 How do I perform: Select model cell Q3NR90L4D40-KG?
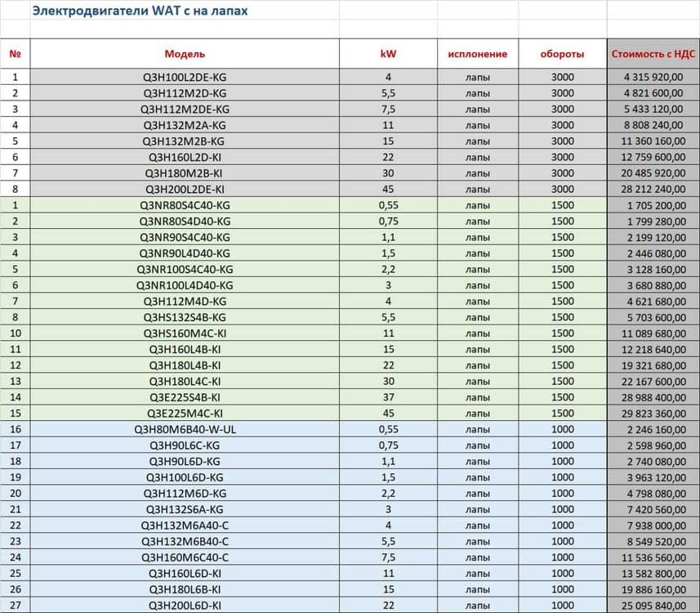tap(185, 253)
